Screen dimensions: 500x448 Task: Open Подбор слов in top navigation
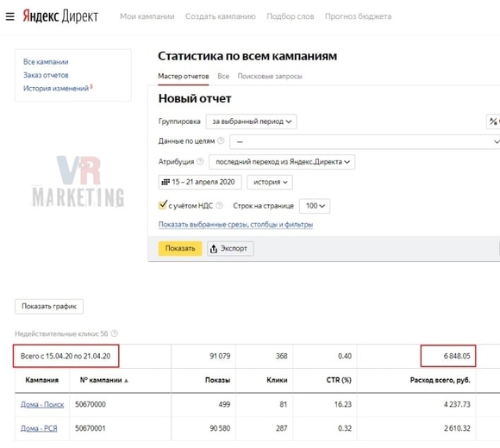(x=291, y=16)
